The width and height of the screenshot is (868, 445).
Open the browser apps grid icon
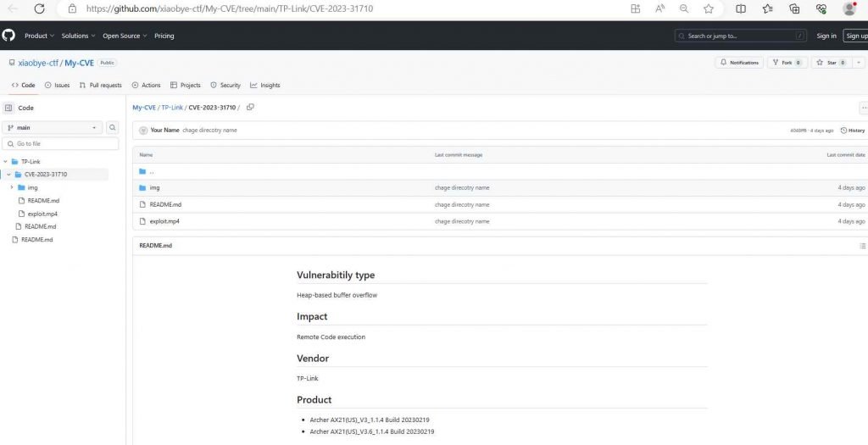tap(636, 8)
